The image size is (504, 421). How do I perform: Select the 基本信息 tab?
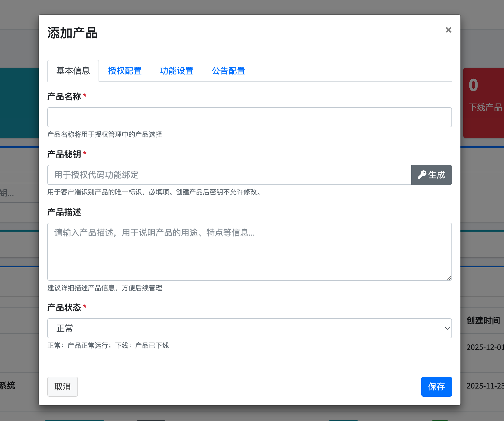[x=73, y=71]
